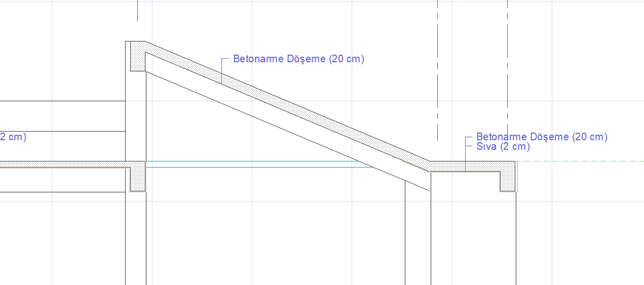Click the hatched downturn beam under left slab
This screenshot has height=285, width=644.
[x=138, y=180]
